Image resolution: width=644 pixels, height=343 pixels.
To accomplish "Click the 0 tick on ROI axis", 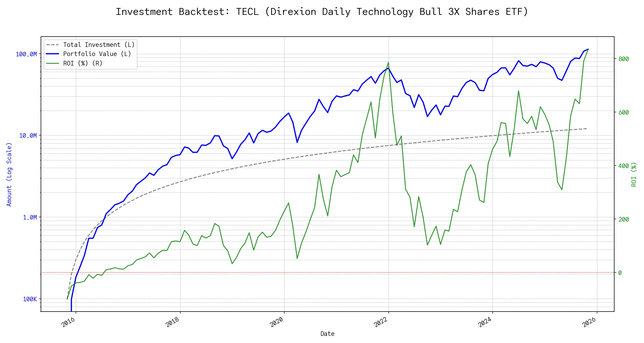I will click(x=620, y=273).
